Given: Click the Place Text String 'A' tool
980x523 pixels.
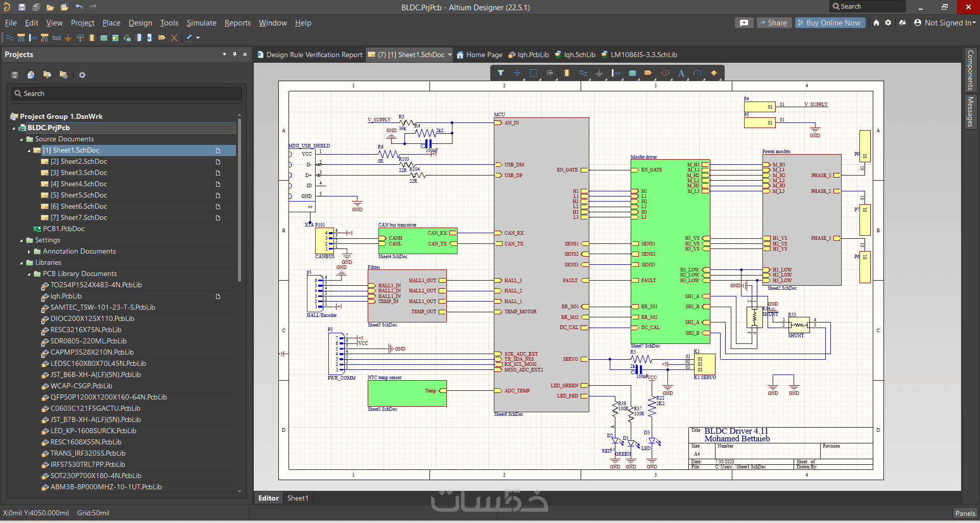Looking at the screenshot, I should (681, 73).
